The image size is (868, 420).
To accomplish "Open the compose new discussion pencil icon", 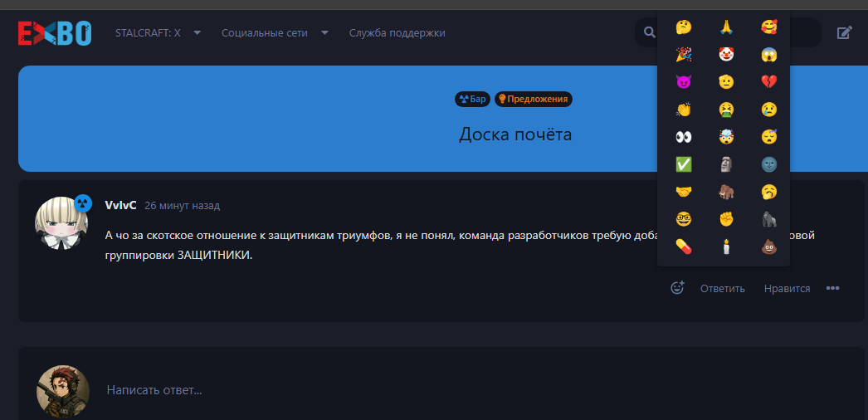I will click(x=844, y=32).
